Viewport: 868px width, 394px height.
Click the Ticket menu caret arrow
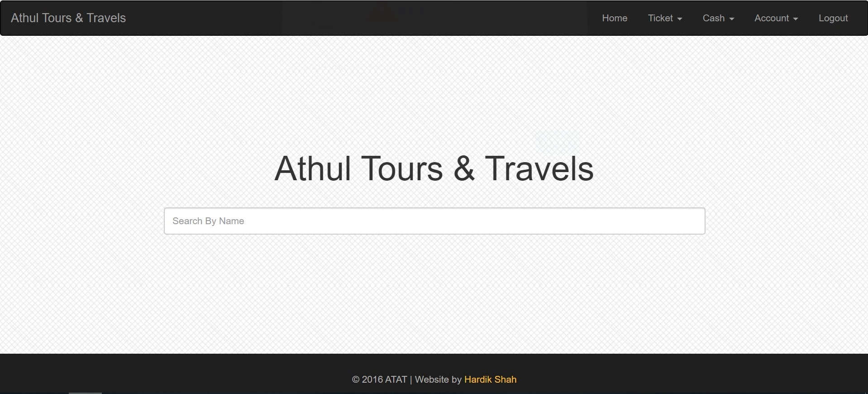click(679, 19)
